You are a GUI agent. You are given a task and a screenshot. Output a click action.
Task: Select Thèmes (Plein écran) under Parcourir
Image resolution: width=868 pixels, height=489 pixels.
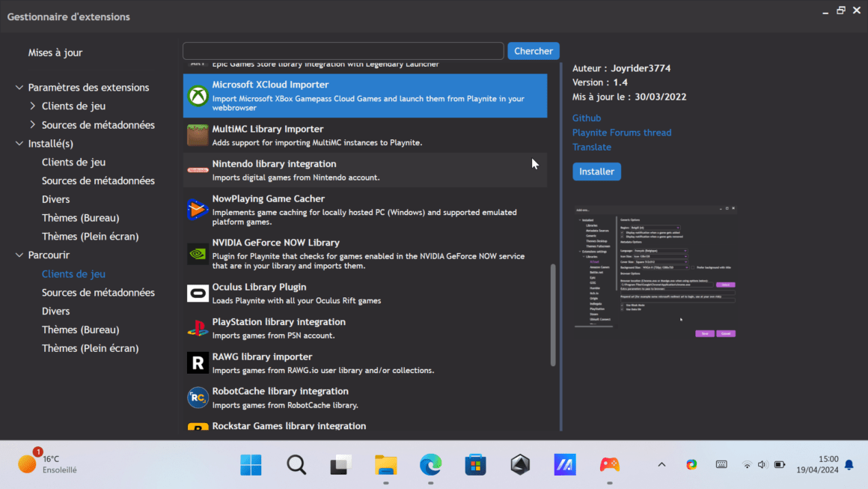click(91, 348)
